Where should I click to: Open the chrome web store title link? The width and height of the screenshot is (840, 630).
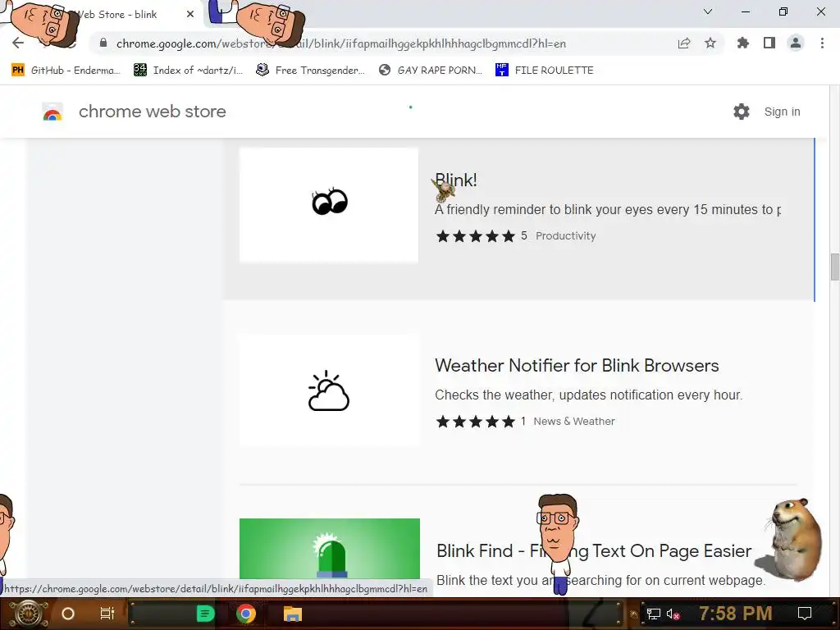pos(152,112)
